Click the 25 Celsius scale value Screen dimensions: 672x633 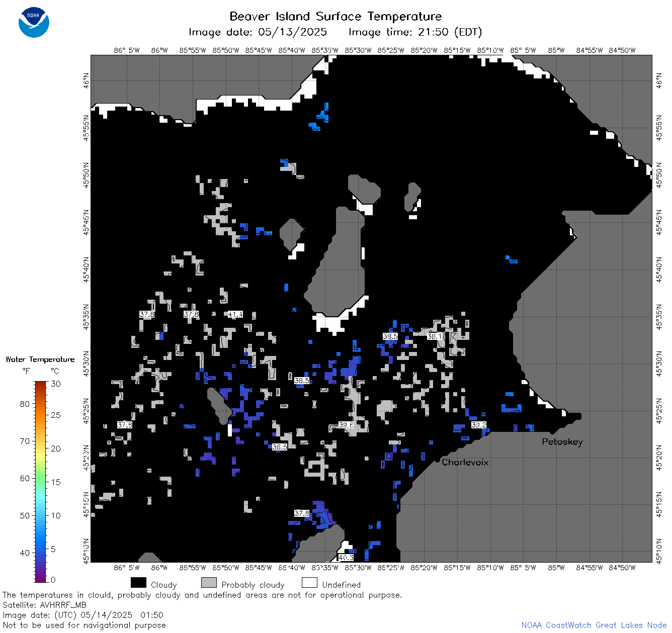coord(55,415)
